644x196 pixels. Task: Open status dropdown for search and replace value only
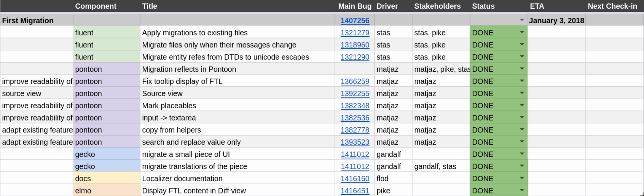[522, 142]
